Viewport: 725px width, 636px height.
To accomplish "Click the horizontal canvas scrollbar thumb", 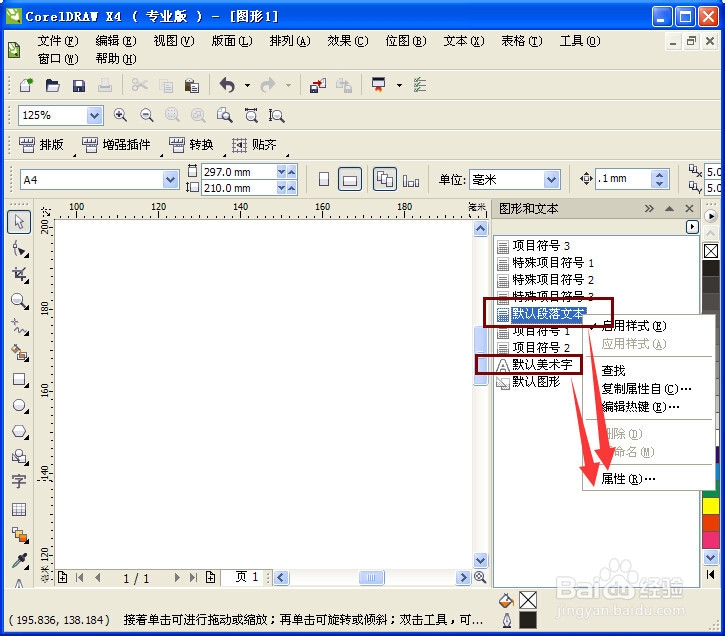I will [x=371, y=577].
